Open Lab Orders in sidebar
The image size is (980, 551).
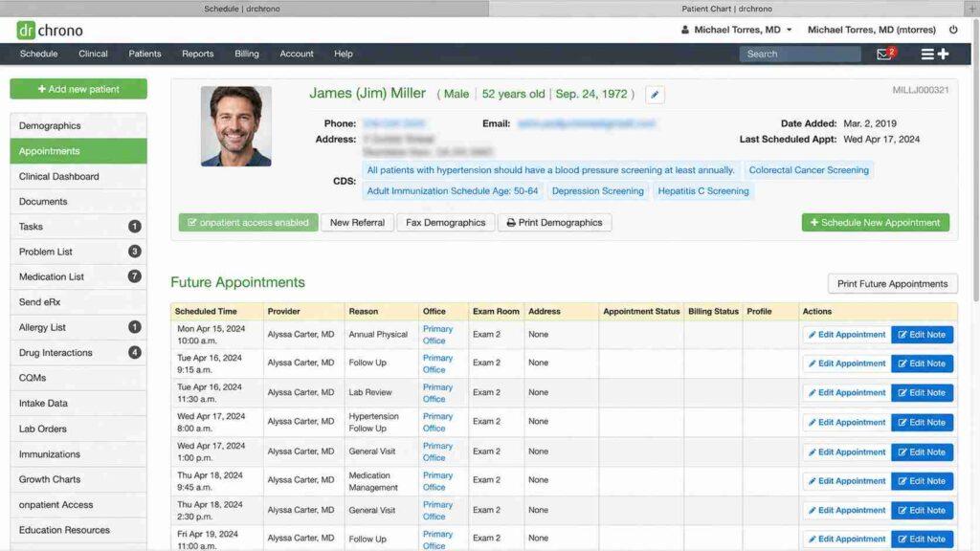point(78,429)
